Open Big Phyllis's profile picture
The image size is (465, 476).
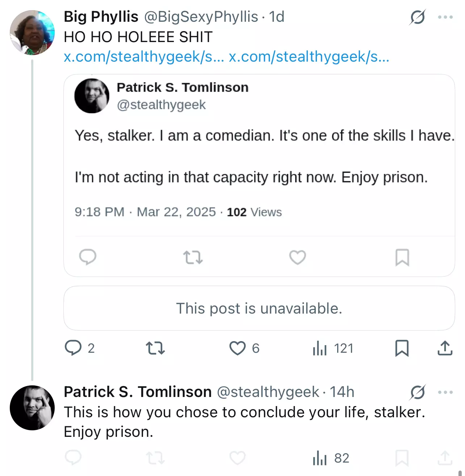pyautogui.click(x=32, y=33)
